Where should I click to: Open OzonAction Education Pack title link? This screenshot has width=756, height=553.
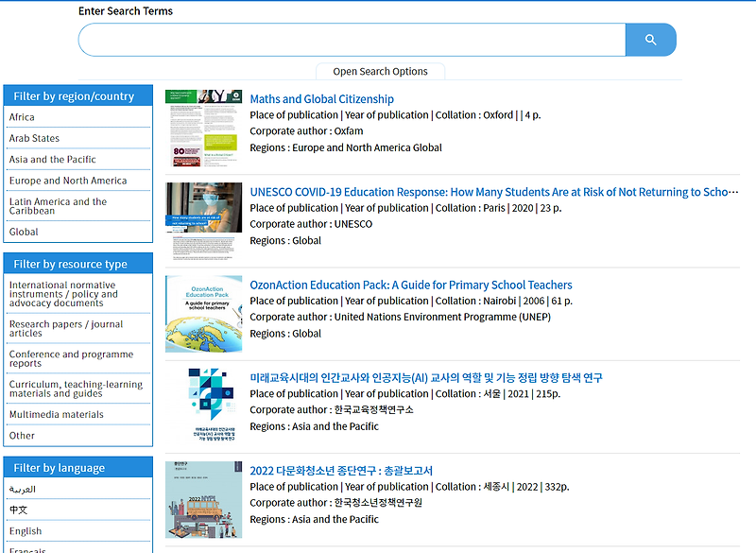(x=411, y=285)
